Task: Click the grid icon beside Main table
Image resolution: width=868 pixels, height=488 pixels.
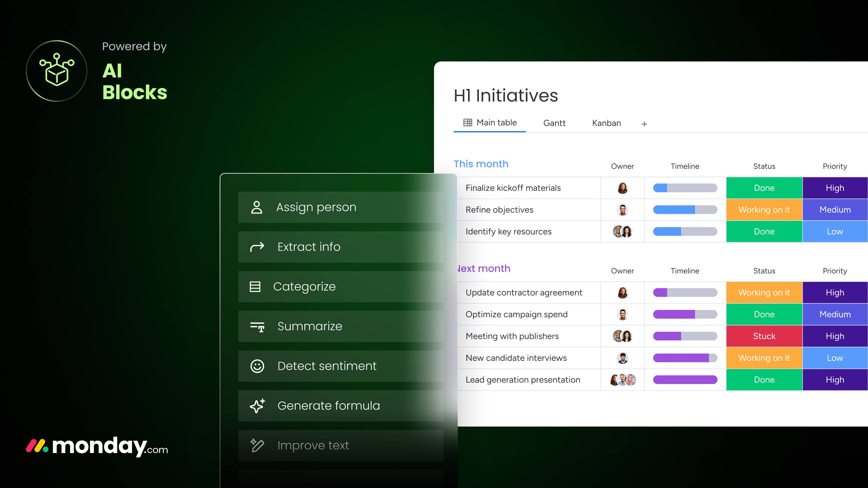Action: click(x=468, y=123)
